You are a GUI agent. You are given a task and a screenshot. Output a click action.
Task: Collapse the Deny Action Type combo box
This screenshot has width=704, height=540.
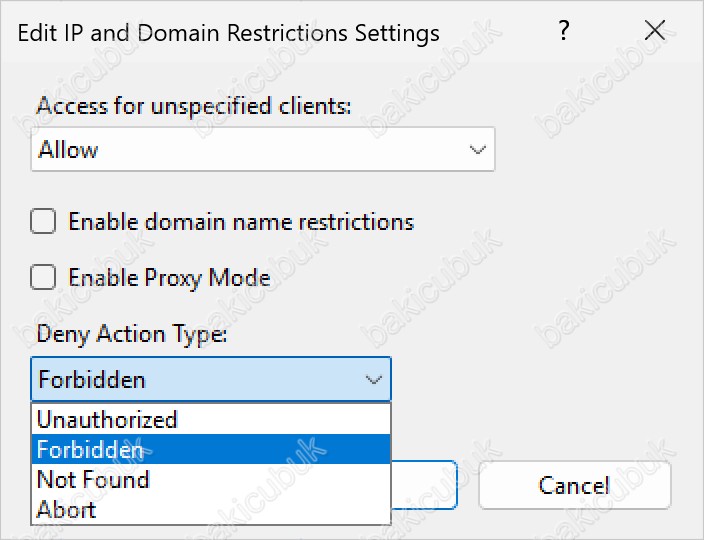point(211,379)
